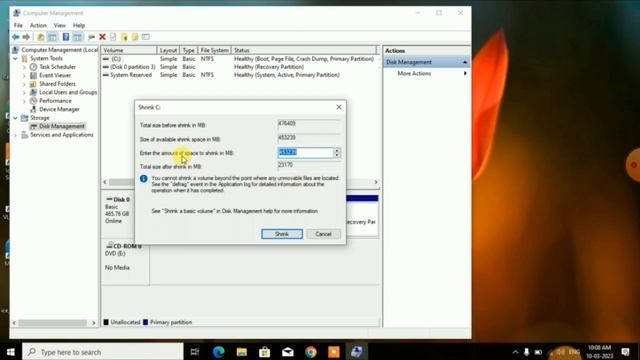Launch Google Chrome from the taskbar

pos(311,352)
